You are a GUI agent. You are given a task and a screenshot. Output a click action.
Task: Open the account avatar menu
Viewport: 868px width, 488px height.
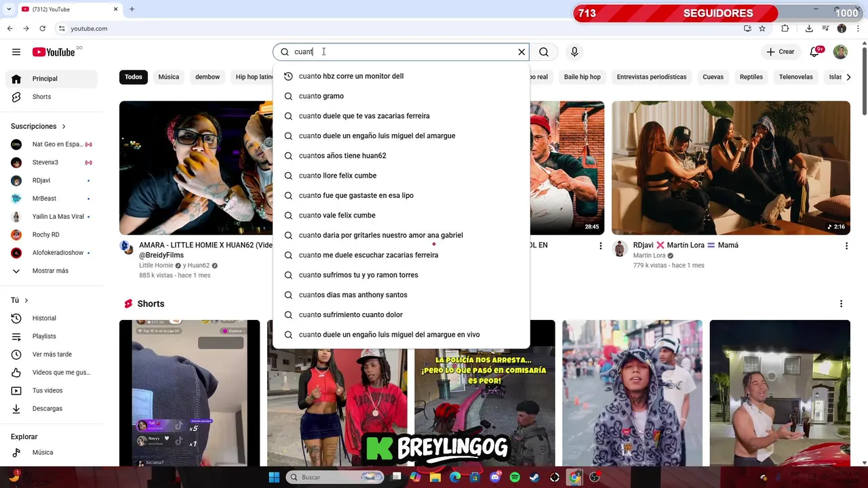[x=840, y=52]
